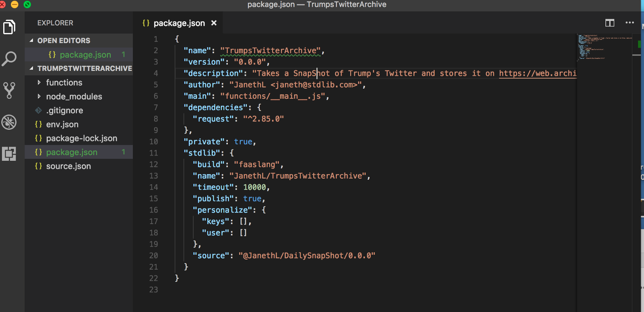
Task: Click the "private": true line
Action: [x=220, y=141]
